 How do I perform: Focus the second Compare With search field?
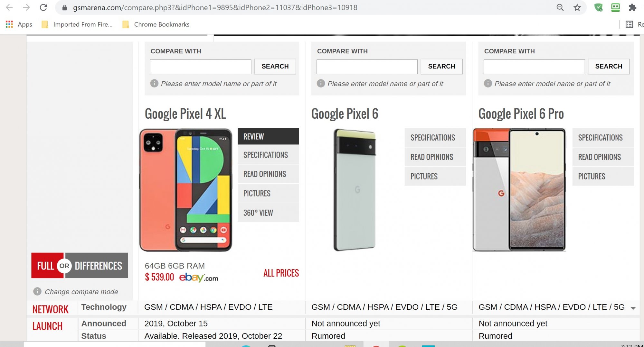[367, 67]
